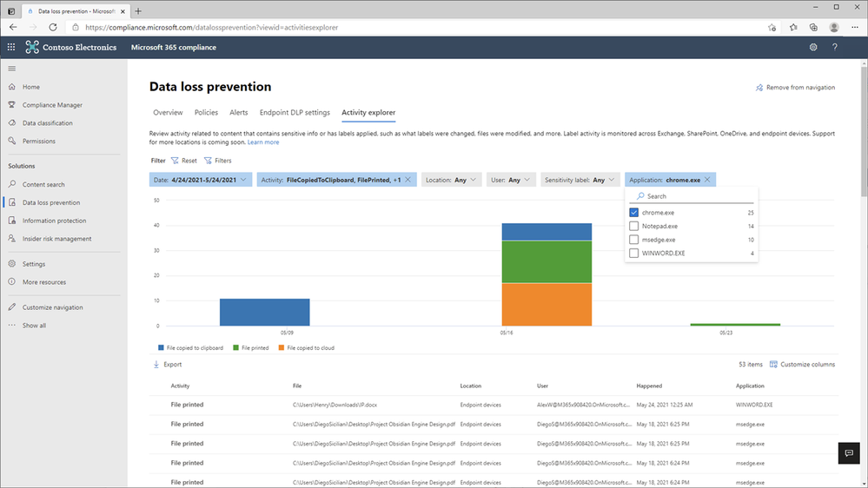Click the orange bar segment on 05/16
Viewport: 868px width, 488px height.
pyautogui.click(x=547, y=304)
